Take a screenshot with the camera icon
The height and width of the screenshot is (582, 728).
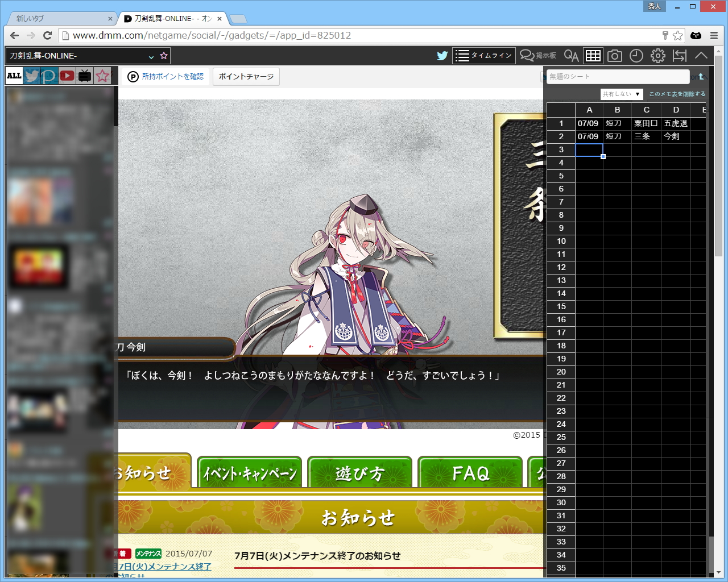[x=615, y=56]
